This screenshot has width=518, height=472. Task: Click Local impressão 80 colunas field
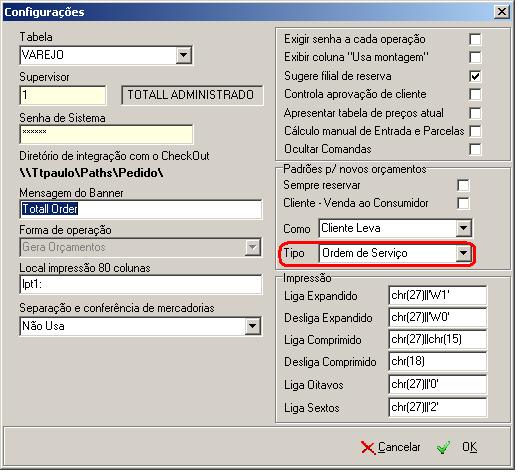coord(141,284)
